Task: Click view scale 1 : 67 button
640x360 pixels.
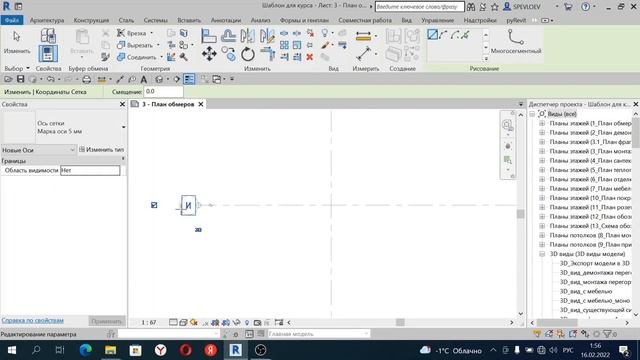Action: [x=149, y=322]
